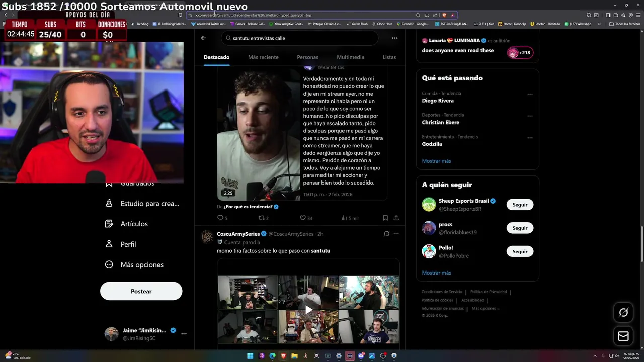
Task: Click the reply icon on Santutu tweet
Action: click(220, 218)
